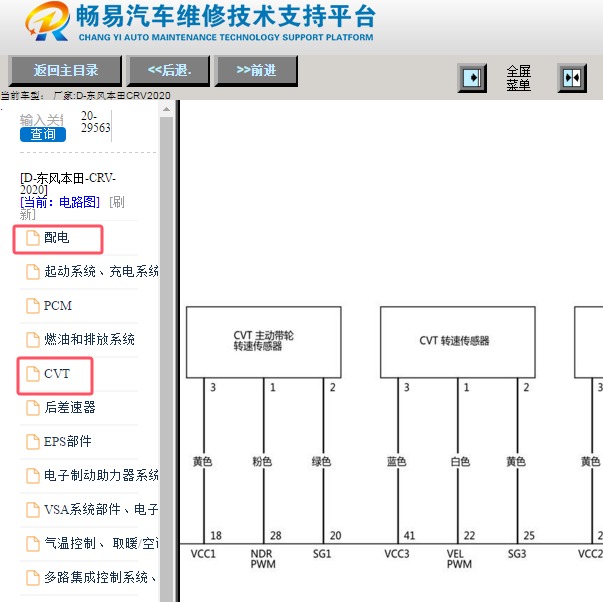This screenshot has height=602, width=603.
Task: Open the 燃油和排放系统 category
Action: click(89, 339)
